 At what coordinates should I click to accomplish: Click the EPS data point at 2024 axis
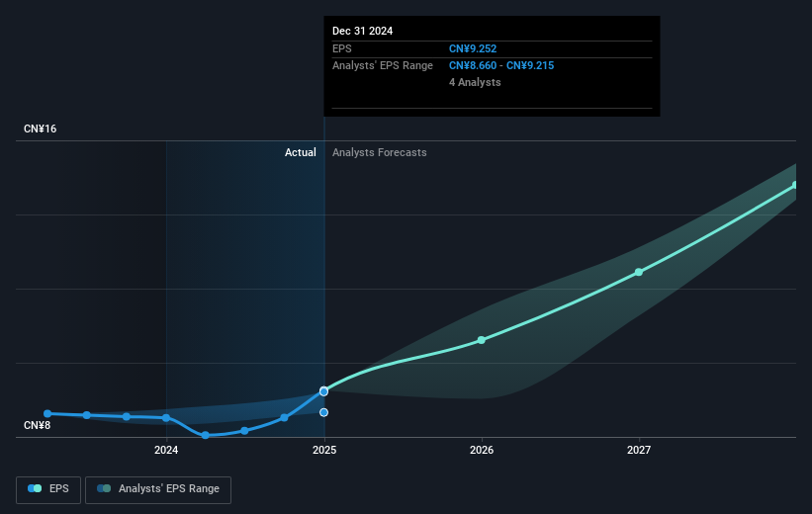point(166,418)
